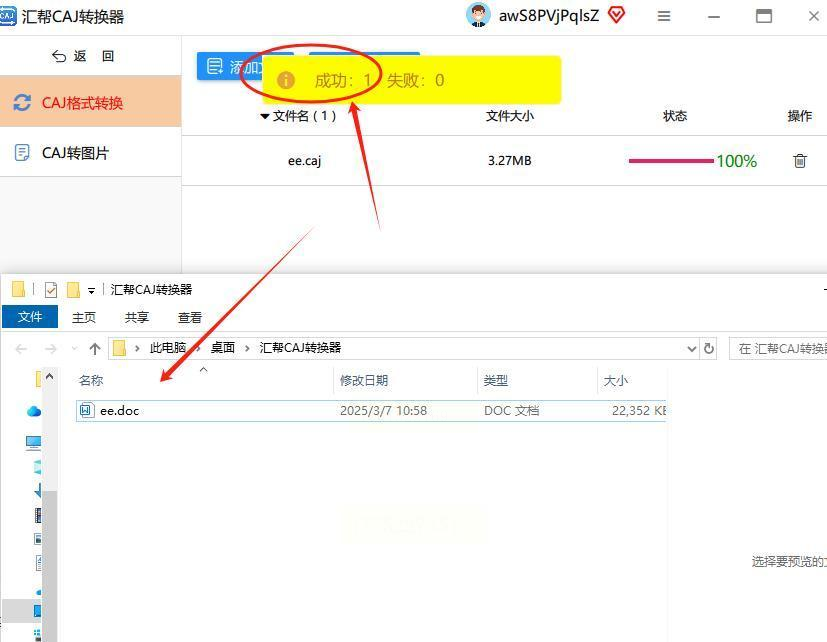Click 此电脑 in the address bar

coord(168,348)
